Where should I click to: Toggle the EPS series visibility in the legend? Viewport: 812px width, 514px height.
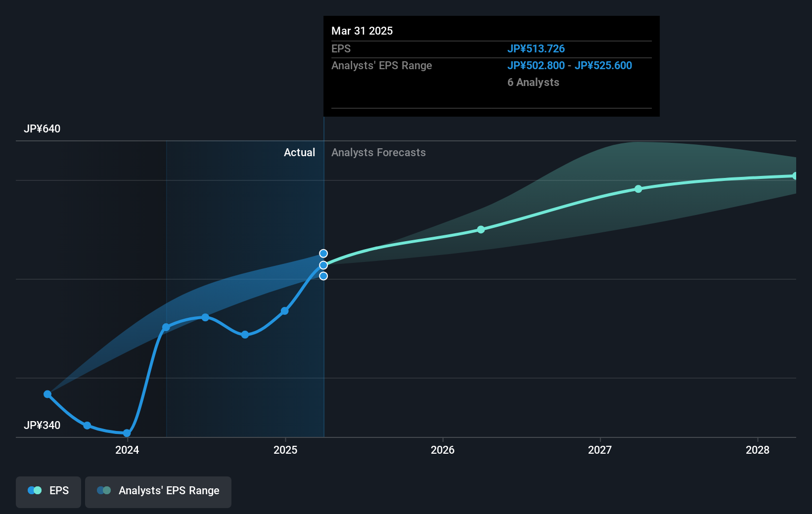(48, 492)
